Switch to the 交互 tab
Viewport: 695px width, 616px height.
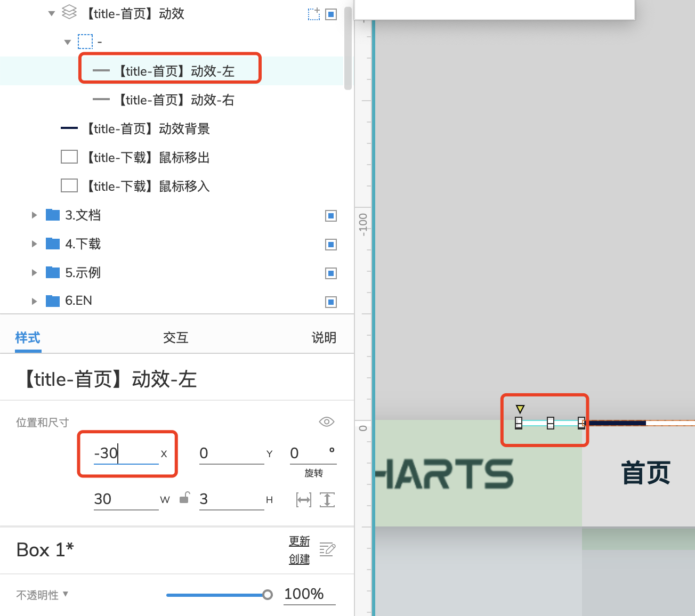176,338
